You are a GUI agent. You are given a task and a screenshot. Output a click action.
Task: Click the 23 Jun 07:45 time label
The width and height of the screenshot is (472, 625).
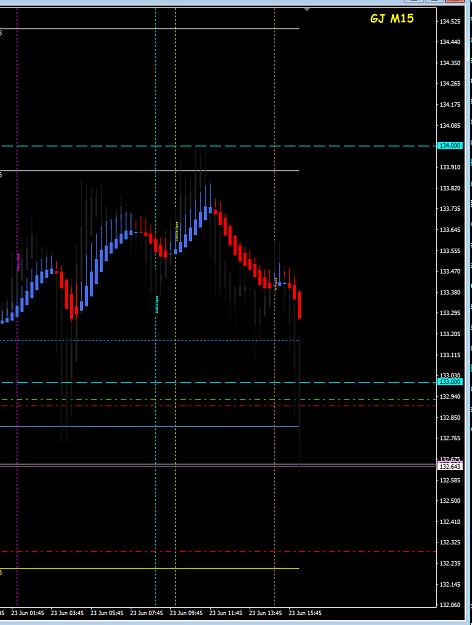pyautogui.click(x=146, y=613)
